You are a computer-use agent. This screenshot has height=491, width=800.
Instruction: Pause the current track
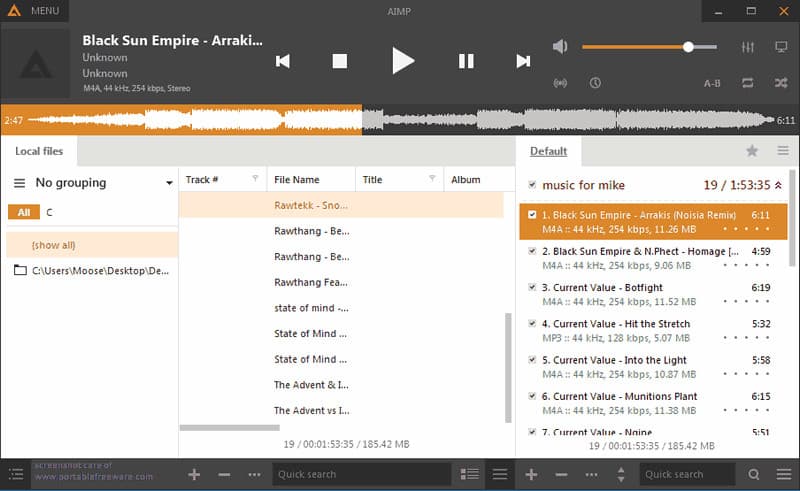[x=466, y=61]
